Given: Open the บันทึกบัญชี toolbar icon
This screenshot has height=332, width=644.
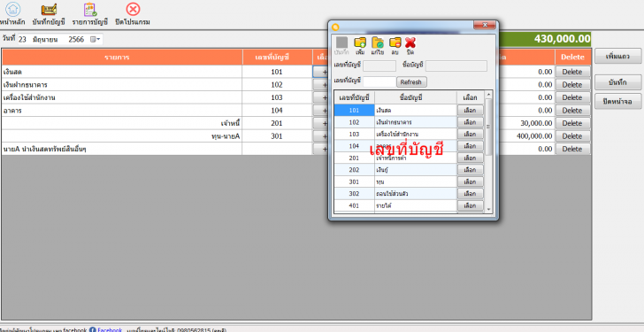Looking at the screenshot, I should coord(49,9).
